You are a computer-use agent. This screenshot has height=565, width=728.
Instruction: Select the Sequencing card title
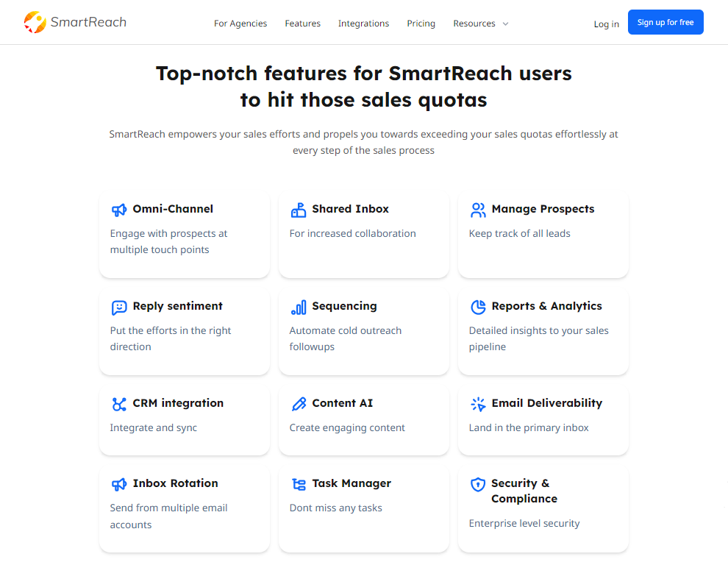[344, 306]
